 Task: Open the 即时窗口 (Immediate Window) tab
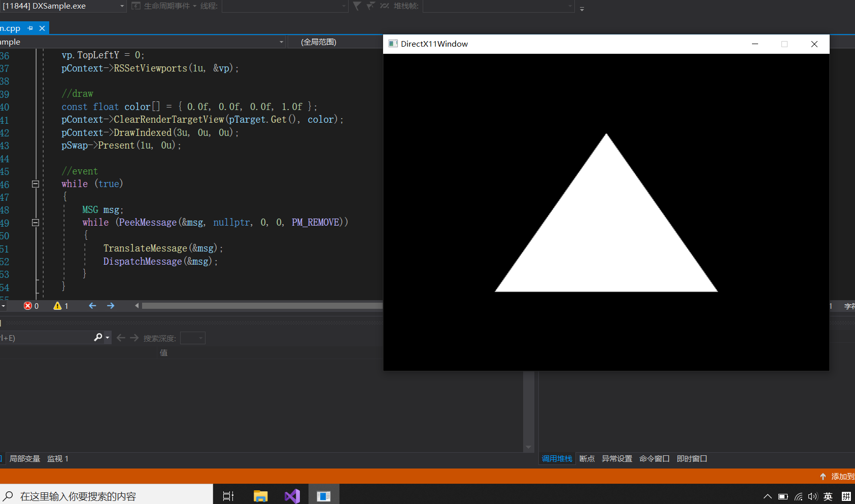[x=692, y=458]
